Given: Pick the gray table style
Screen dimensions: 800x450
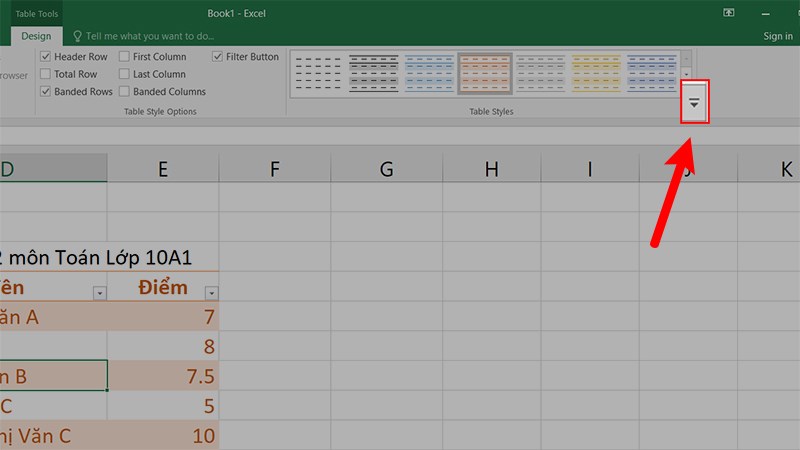Looking at the screenshot, I should pos(540,72).
